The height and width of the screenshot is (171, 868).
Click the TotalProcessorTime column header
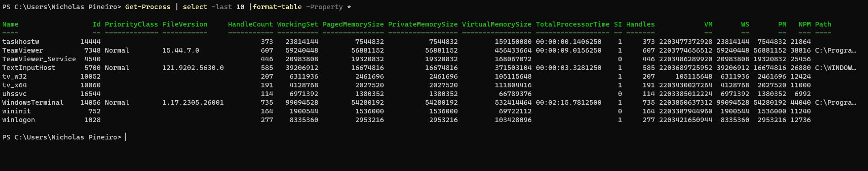tap(573, 24)
